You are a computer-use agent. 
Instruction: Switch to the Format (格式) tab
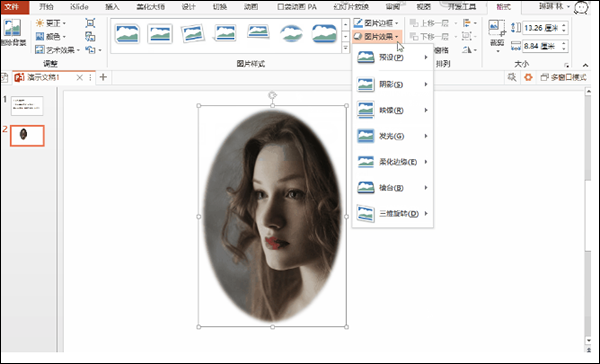point(504,7)
